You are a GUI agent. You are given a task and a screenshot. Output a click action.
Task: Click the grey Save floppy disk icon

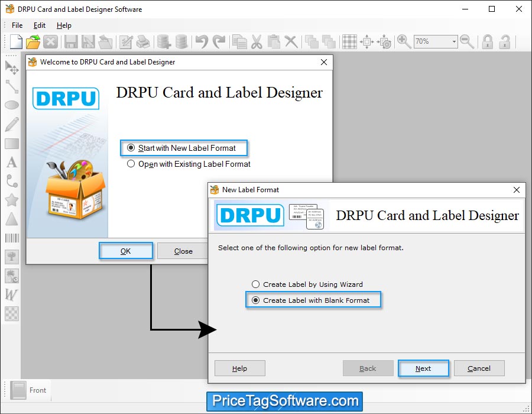[71, 42]
